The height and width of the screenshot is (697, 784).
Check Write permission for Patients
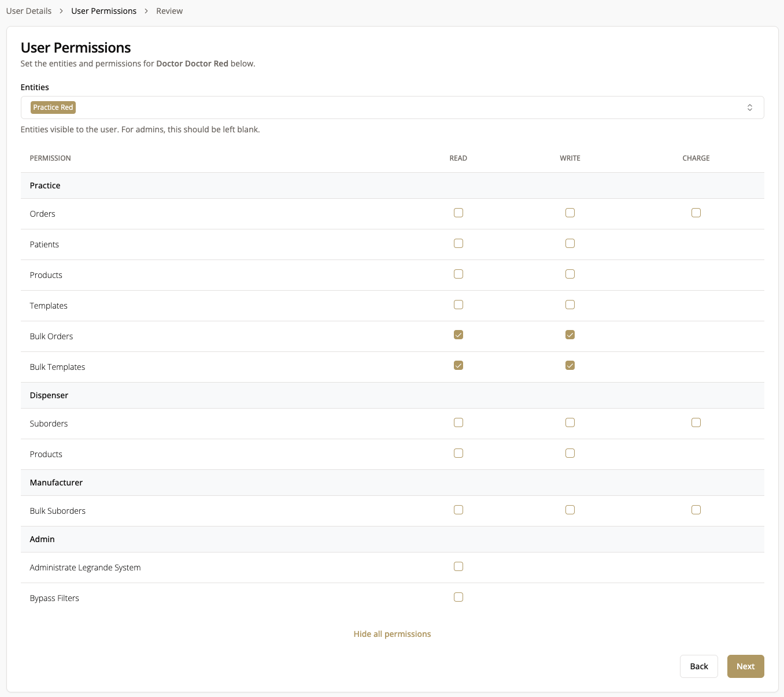pos(570,243)
